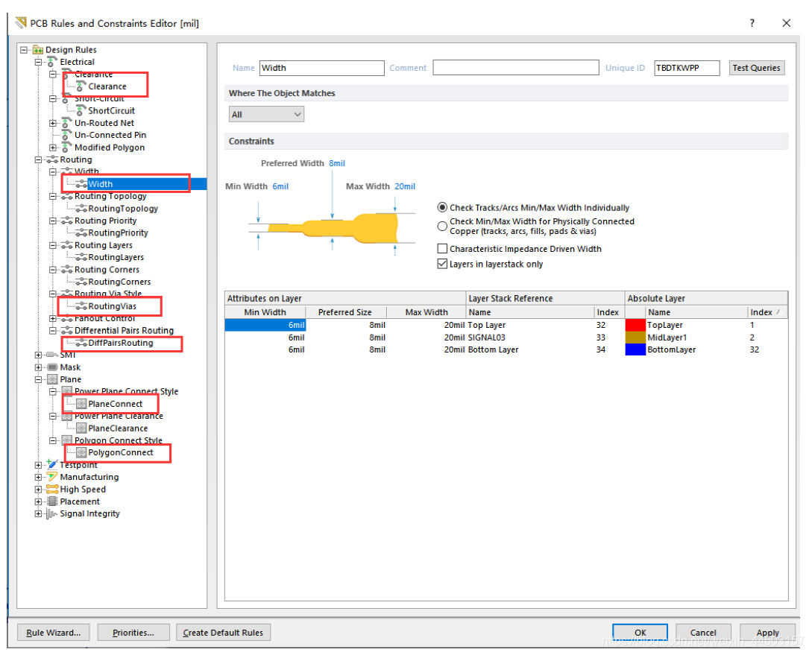
Task: Expand the SMT rules category
Action: [x=39, y=355]
